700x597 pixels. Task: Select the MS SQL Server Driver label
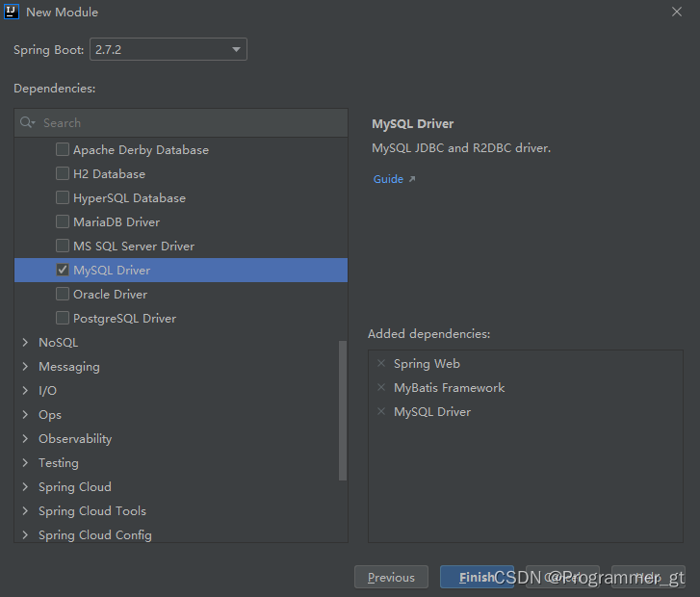coord(134,247)
